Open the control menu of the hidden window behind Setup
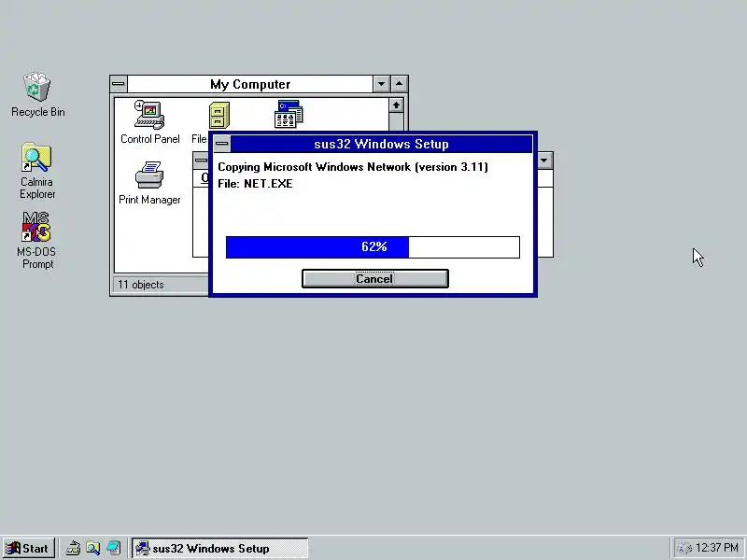The height and width of the screenshot is (560, 747). pyautogui.click(x=201, y=161)
